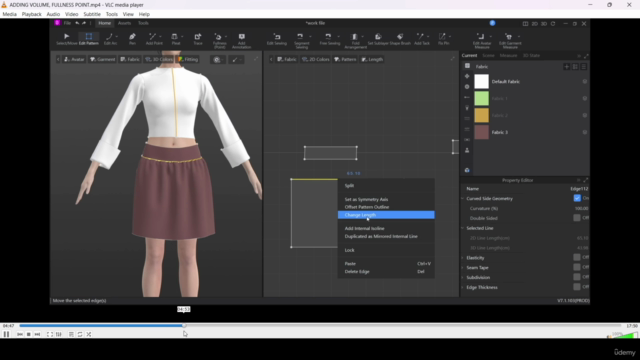
Task: Select the Fullness (Point) tool
Action: coord(219,41)
